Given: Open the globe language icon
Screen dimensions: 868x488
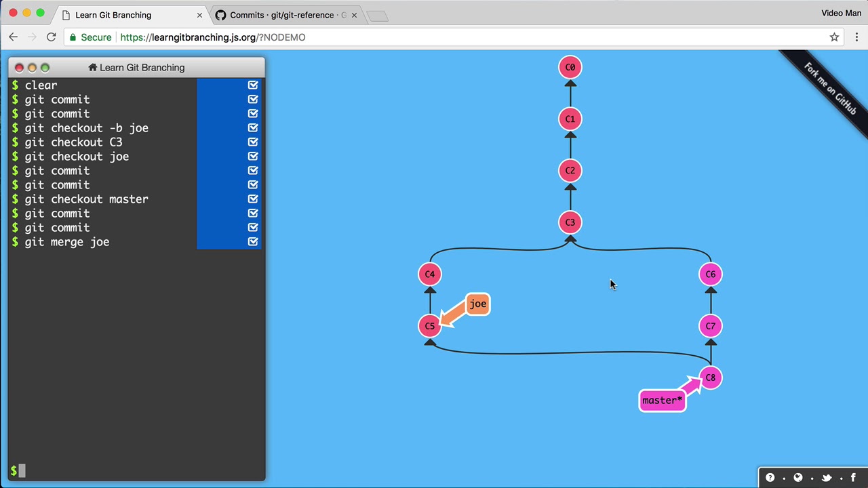Looking at the screenshot, I should 798,477.
